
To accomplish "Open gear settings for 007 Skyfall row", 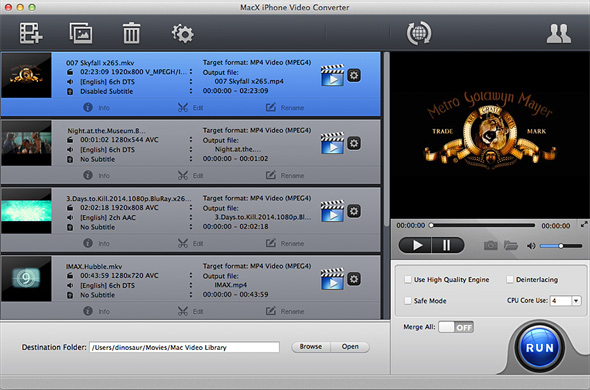I will tap(354, 75).
